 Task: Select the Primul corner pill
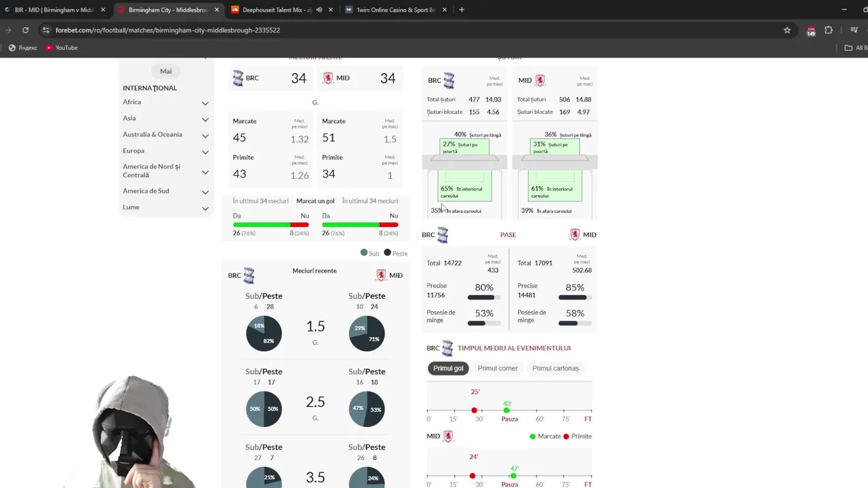tap(498, 368)
